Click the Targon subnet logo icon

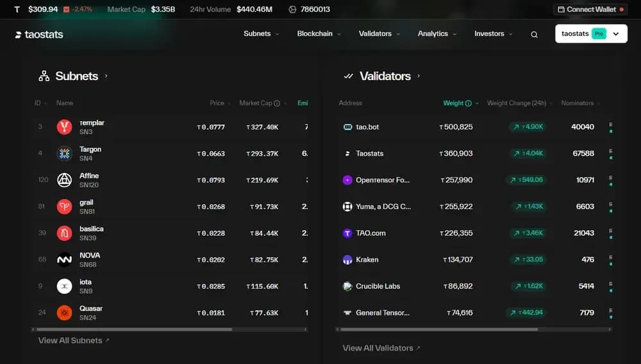[x=64, y=153]
